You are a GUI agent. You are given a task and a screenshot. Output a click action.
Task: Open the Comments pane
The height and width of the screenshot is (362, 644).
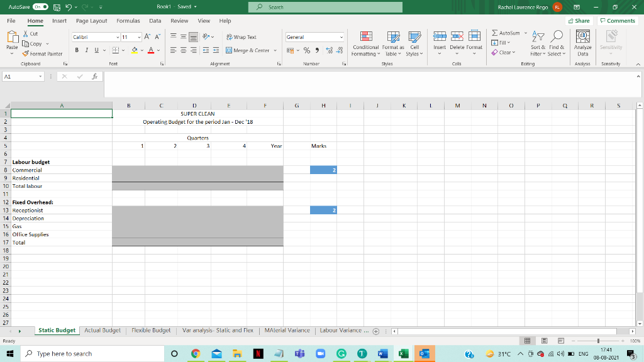point(618,21)
